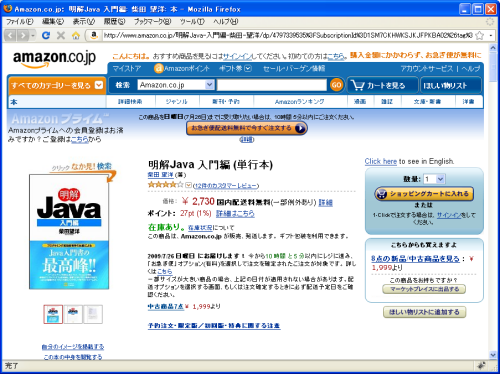This screenshot has height=374, width=500.
Task: Click the Amazon favicon in the address bar
Action: click(94, 35)
